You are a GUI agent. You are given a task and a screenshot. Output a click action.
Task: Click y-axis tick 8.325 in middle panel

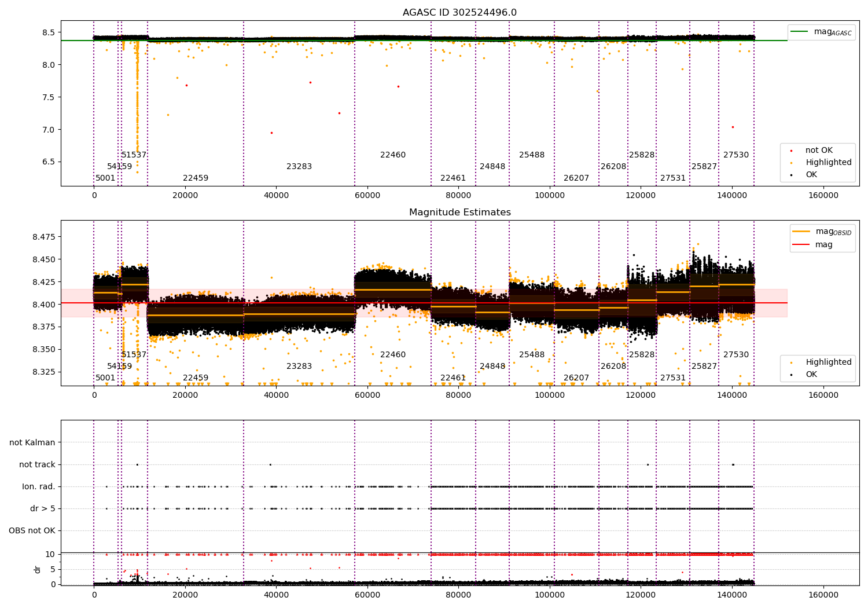[44, 372]
